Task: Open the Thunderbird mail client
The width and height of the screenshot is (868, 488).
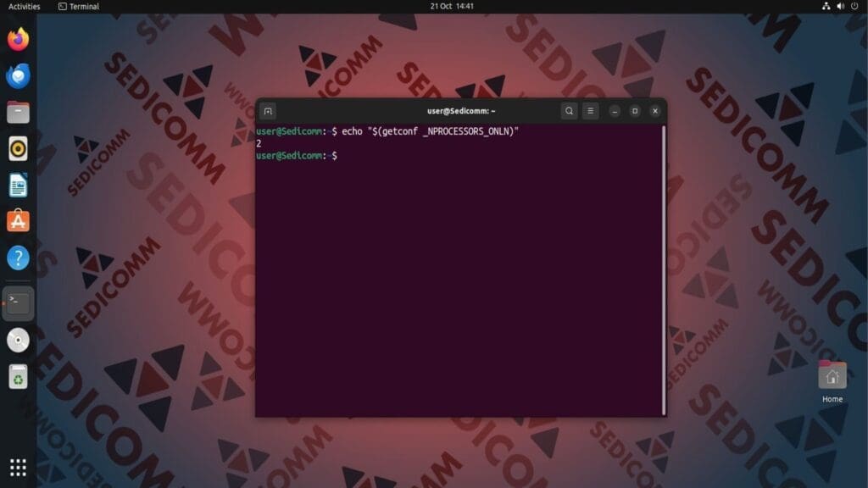Action: click(19, 75)
